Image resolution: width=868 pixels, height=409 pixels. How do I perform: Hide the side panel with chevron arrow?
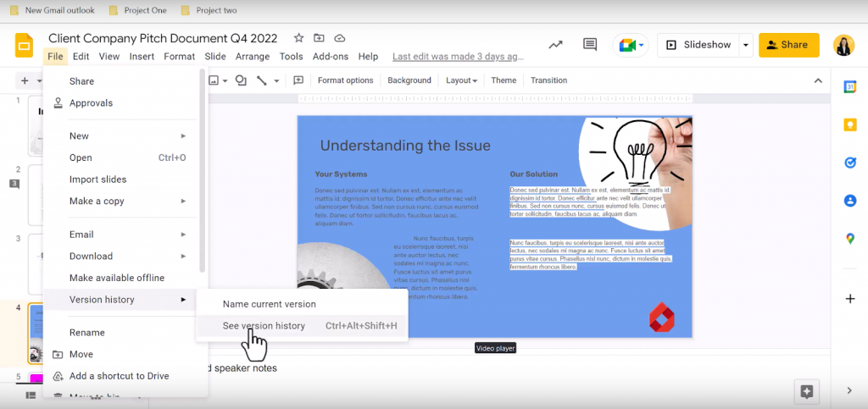[x=849, y=390]
